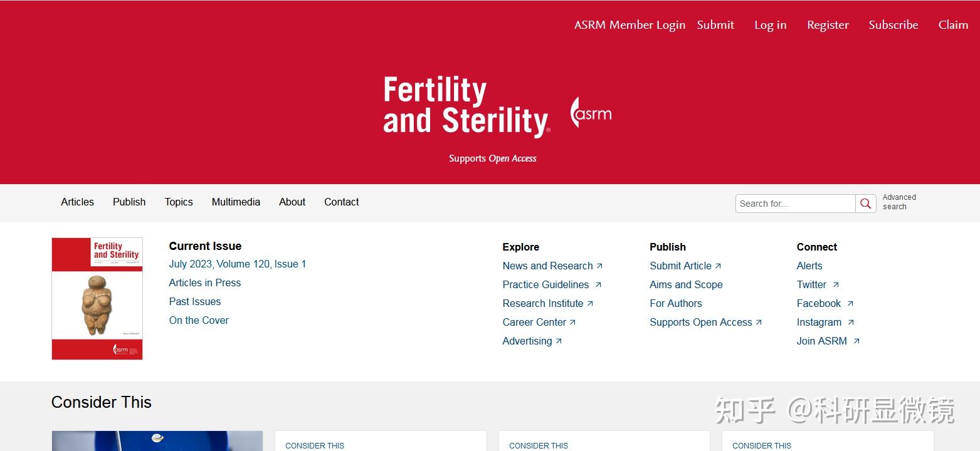This screenshot has width=980, height=451.
Task: Open July 2023, Volume 120 issue link
Action: tap(238, 264)
